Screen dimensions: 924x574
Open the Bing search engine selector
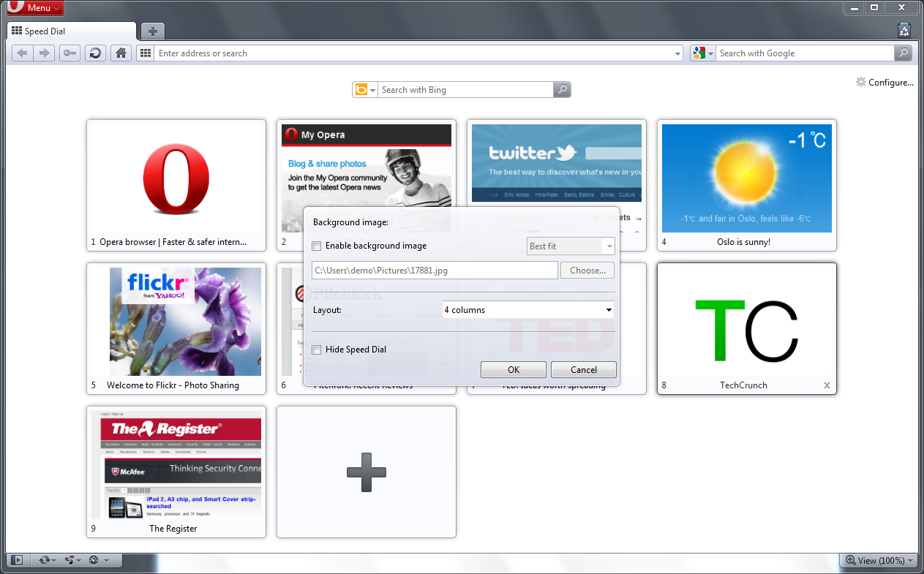pyautogui.click(x=365, y=90)
